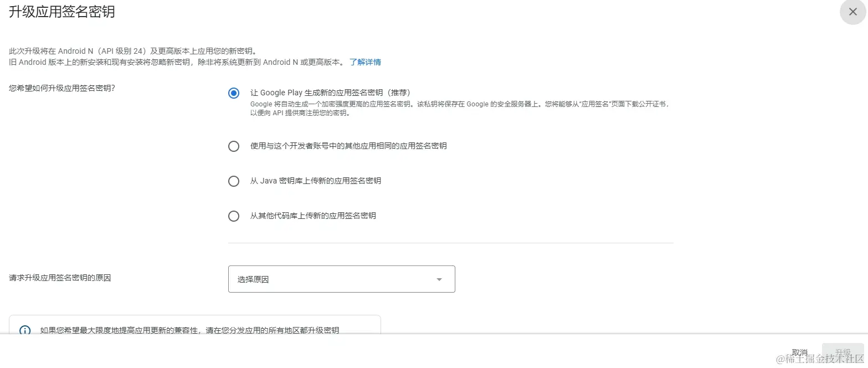
Task: Pick 从其他代码库上传新的应用签名密钥 option
Action: coord(233,216)
